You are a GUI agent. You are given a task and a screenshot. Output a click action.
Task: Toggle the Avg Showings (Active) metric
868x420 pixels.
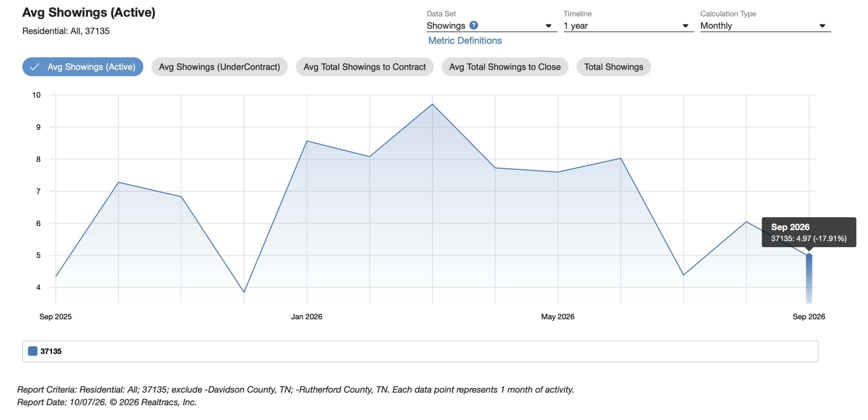pos(83,67)
